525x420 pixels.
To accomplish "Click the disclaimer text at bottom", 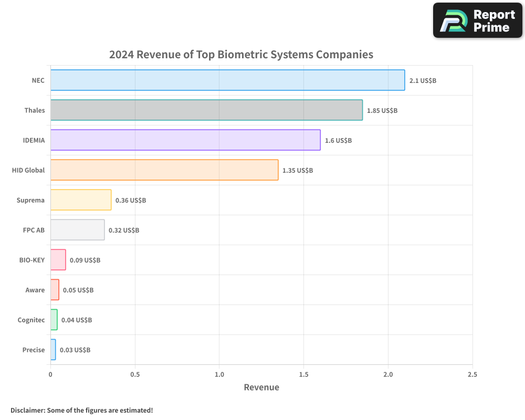I will click(81, 411).
